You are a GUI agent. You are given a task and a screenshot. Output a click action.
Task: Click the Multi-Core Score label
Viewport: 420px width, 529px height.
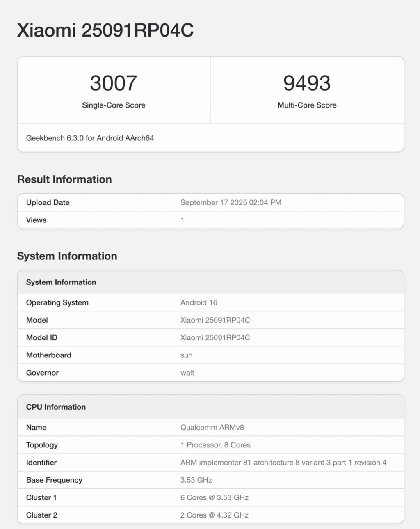point(307,105)
